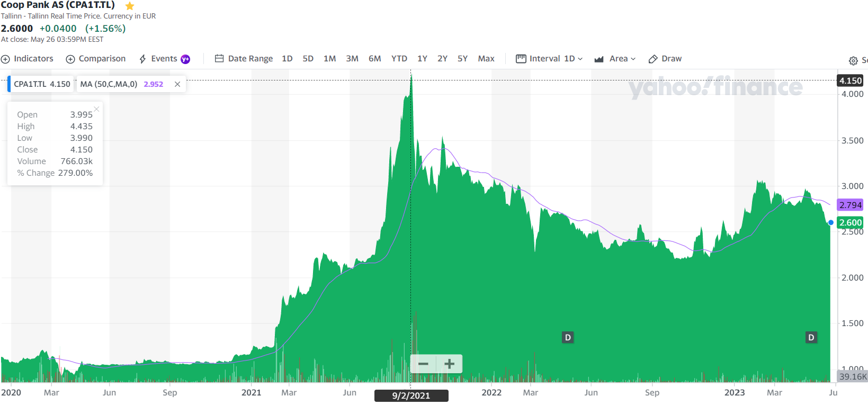Remove the MA (50,C,MA,0) indicator
The width and height of the screenshot is (868, 414).
tap(177, 84)
